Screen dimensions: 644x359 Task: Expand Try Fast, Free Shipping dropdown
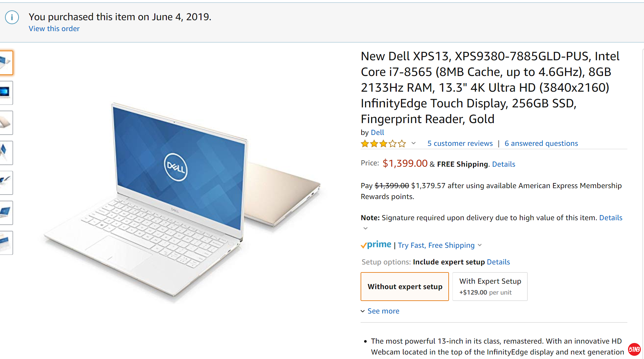[x=480, y=245]
